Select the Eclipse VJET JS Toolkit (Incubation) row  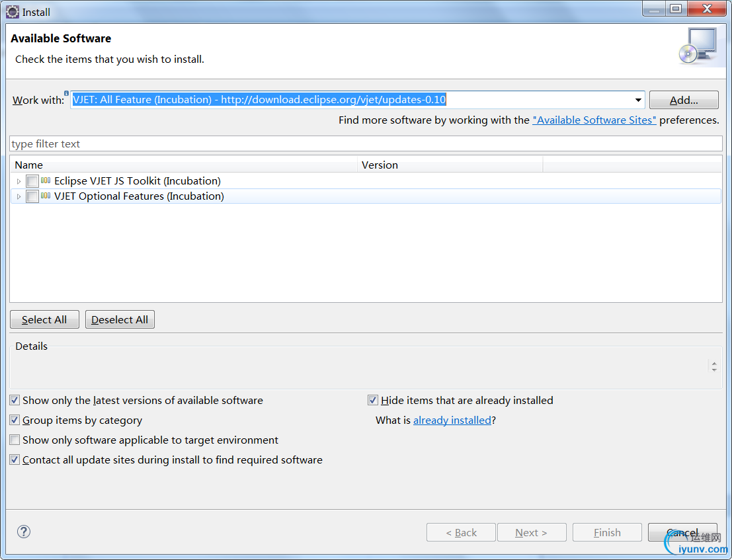coord(366,181)
